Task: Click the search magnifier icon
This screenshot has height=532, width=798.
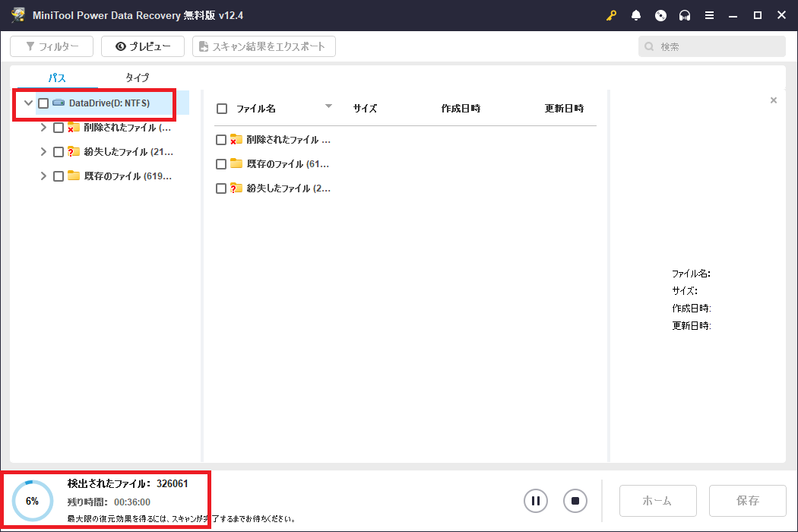Action: point(649,46)
